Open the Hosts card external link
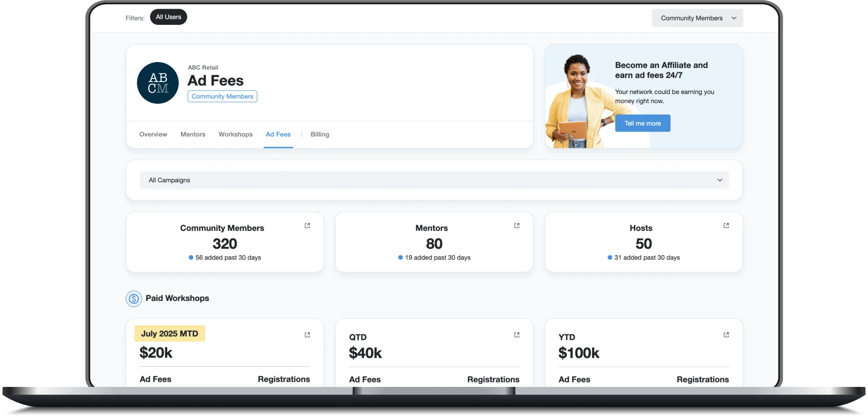This screenshot has height=417, width=868. pos(726,226)
